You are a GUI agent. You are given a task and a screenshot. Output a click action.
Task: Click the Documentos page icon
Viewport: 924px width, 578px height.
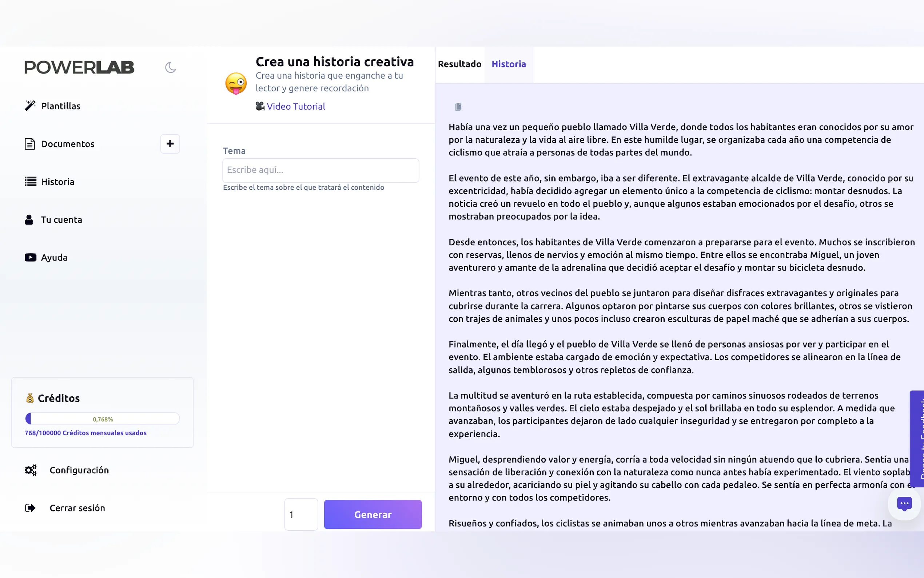pyautogui.click(x=30, y=144)
